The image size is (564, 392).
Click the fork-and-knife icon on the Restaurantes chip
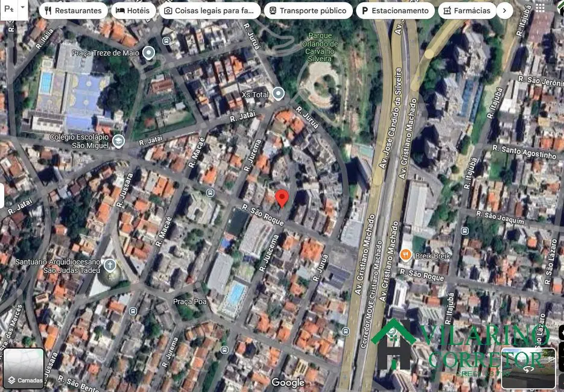click(x=47, y=10)
